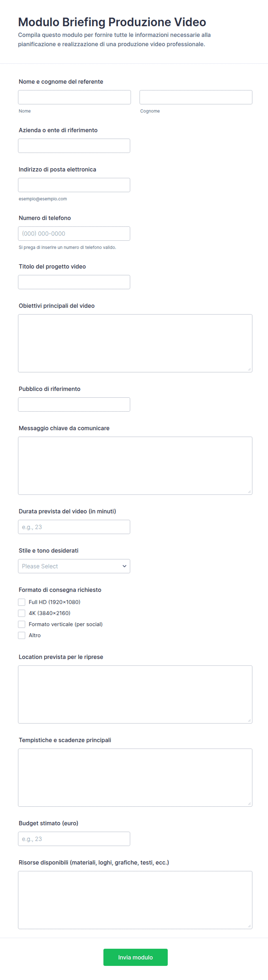Screen dimensions: 268x980
Task: Click the Indirizzo di posta elettronica field
Action: (x=74, y=185)
